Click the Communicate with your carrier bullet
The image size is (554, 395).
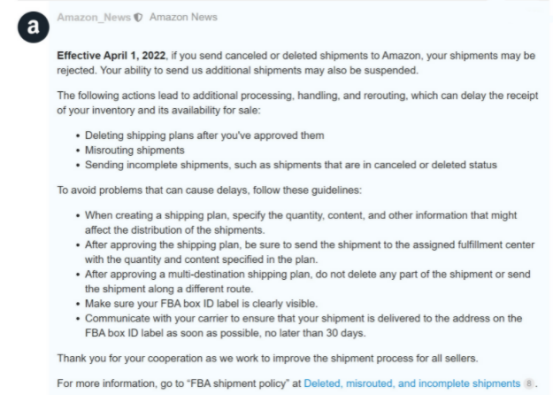point(303,325)
